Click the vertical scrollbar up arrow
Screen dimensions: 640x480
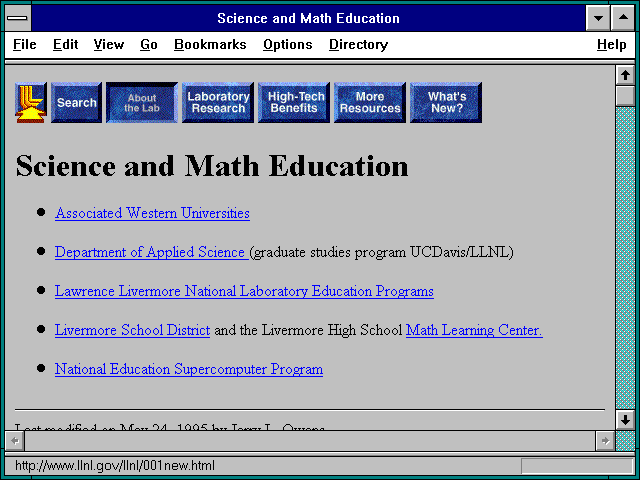[x=625, y=75]
